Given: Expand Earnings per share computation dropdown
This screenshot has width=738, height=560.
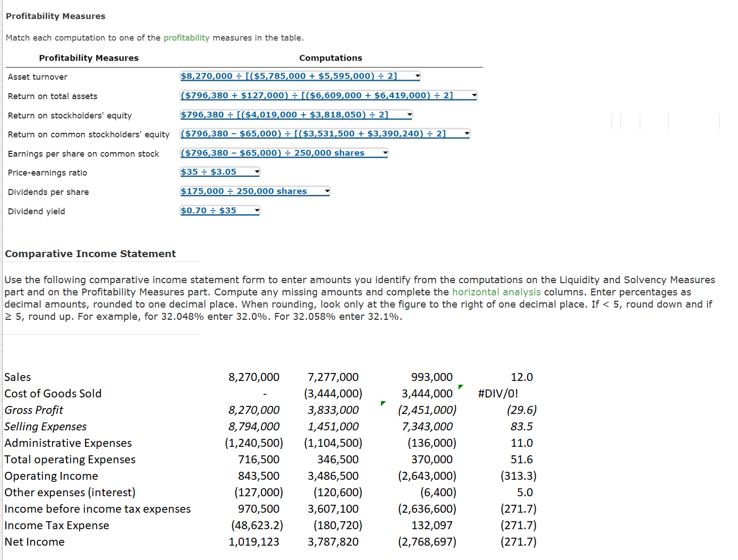Looking at the screenshot, I should (x=284, y=153).
